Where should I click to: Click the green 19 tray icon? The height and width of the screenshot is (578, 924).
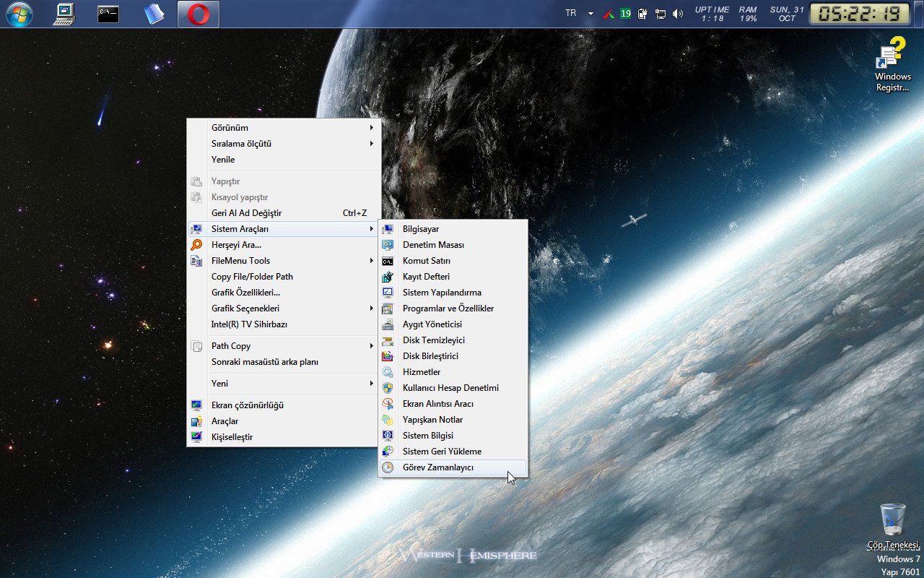point(625,13)
